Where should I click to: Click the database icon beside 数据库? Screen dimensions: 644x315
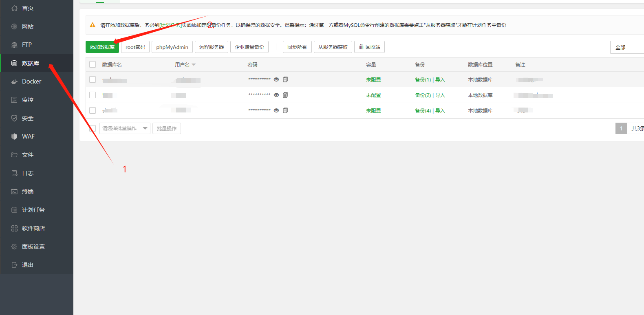coord(14,63)
